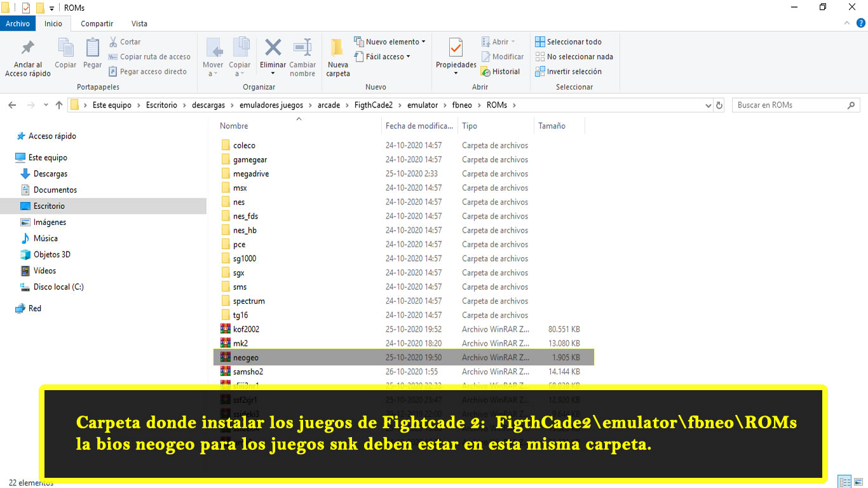Click the Forward navigation arrow
The image size is (868, 488).
point(30,105)
